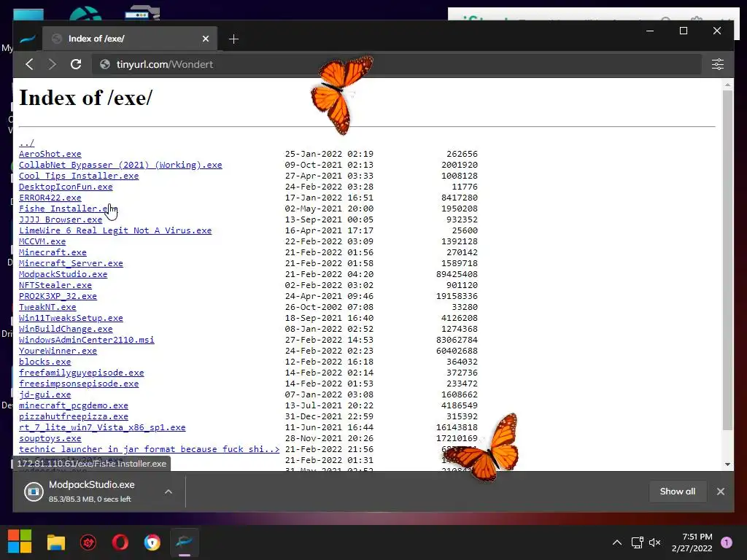Open the notification center badge

click(727, 542)
